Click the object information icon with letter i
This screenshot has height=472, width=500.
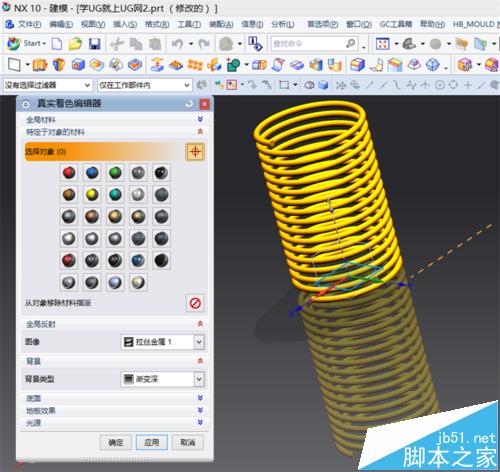(x=255, y=44)
